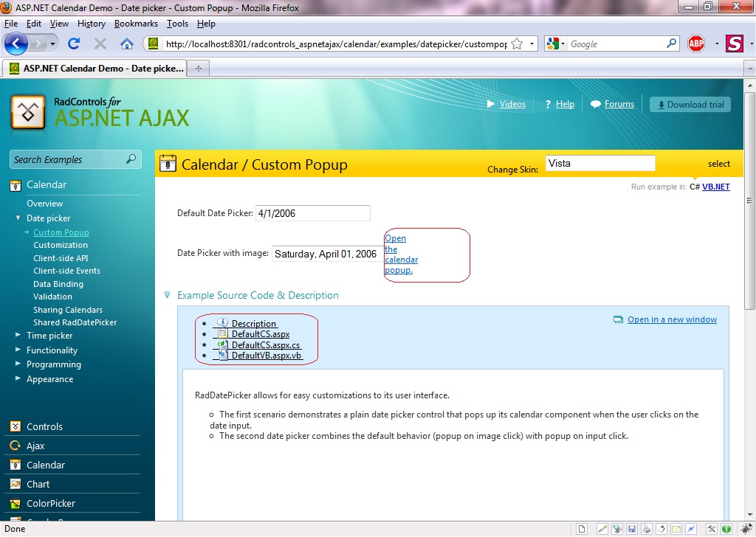Open the Help menu in the menu bar

point(206,24)
